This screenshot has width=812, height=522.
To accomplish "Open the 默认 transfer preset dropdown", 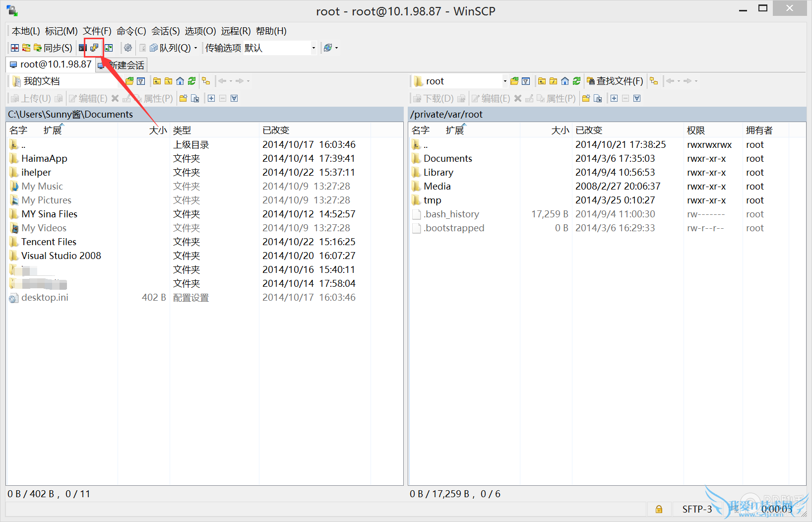I will coord(313,48).
